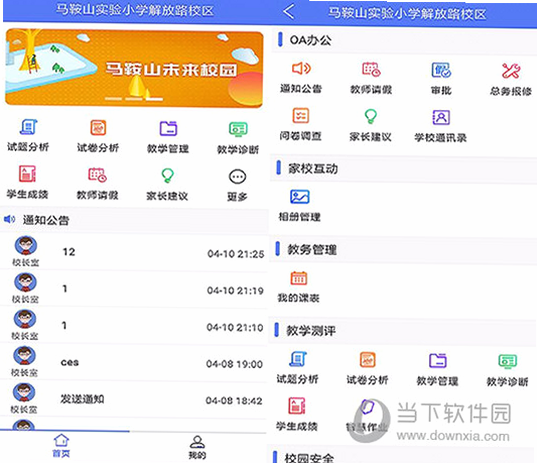Open 我的课表 calendar icon
The width and height of the screenshot is (537, 463).
point(299,278)
